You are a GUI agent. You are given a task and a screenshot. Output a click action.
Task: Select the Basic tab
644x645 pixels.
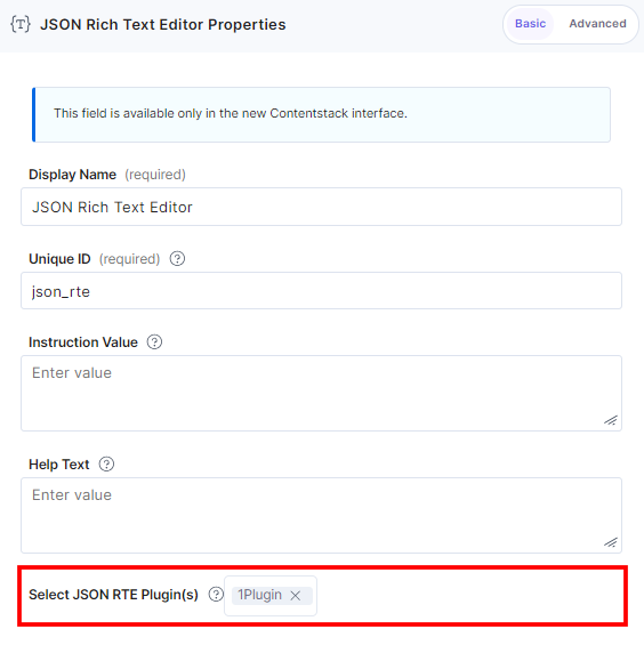point(530,24)
